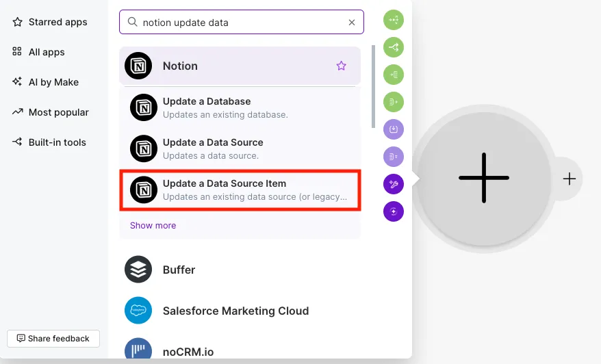Click the sparkle icon beside AI by Make
This screenshot has width=601, height=364.
tap(17, 81)
